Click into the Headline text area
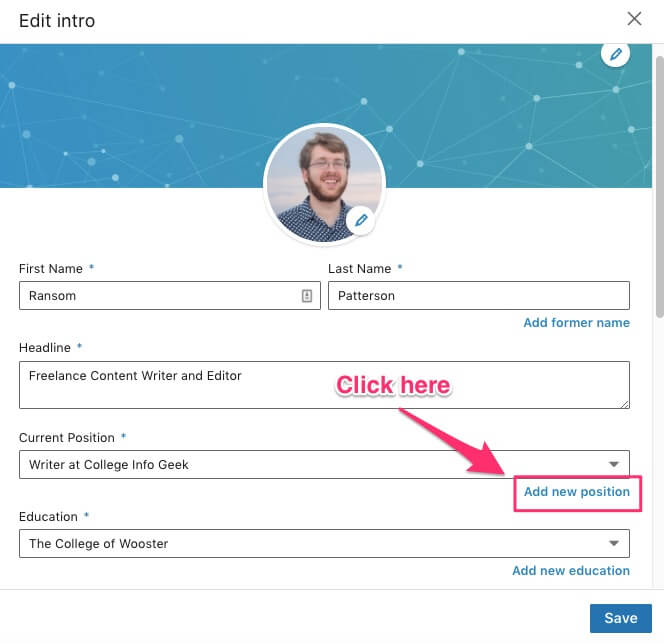Image resolution: width=664 pixels, height=643 pixels. 324,385
